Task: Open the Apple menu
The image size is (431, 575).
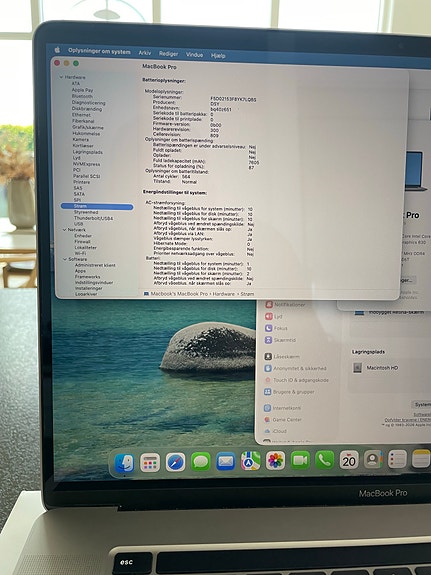Action: pos(57,50)
